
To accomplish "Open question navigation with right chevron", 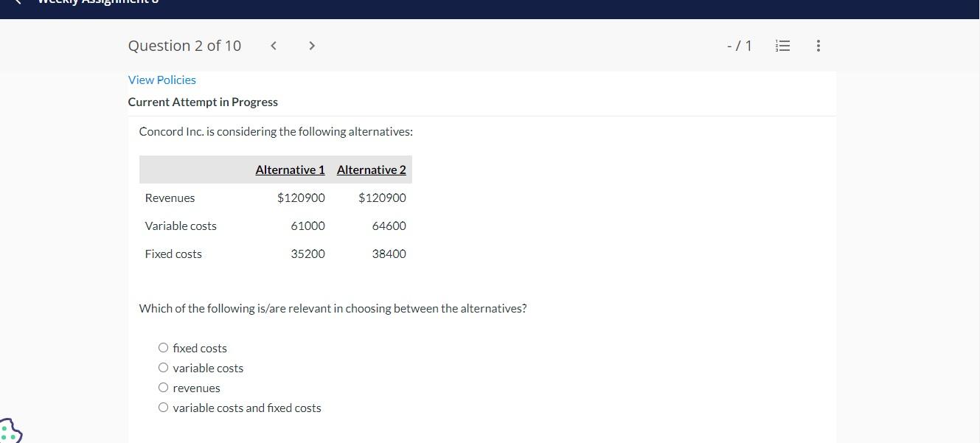I will click(311, 45).
